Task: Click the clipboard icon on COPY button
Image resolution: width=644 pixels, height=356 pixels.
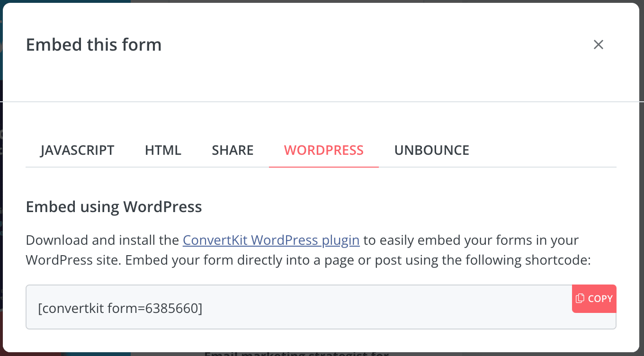Action: point(580,298)
